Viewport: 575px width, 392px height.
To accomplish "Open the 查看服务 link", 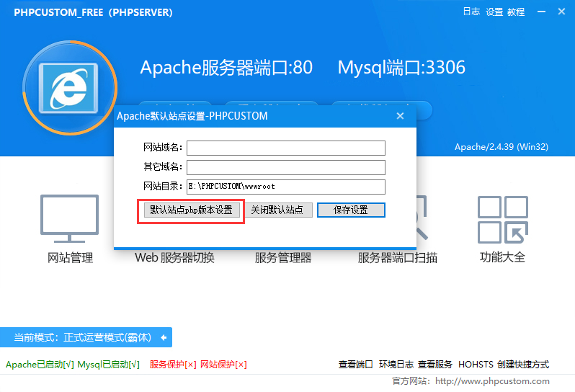I will tap(435, 365).
